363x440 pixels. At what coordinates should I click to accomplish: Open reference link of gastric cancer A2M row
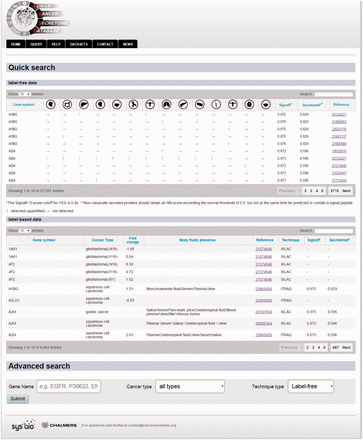[264, 312]
